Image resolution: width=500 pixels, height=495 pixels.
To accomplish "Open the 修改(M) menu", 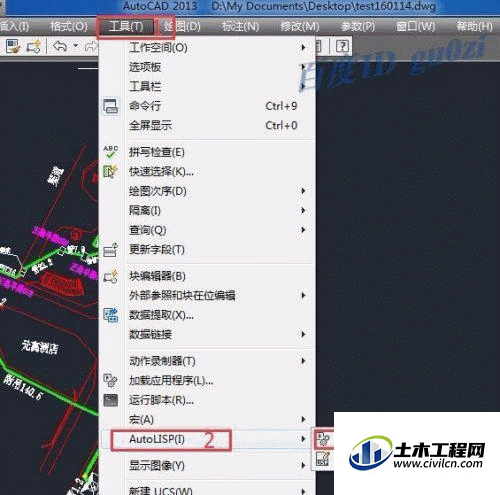I will (300, 26).
